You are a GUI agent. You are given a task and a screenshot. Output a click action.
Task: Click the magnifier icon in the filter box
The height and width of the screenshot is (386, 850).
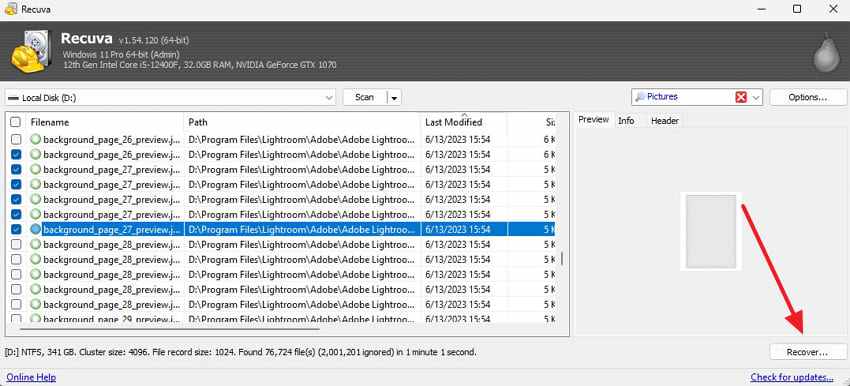640,97
